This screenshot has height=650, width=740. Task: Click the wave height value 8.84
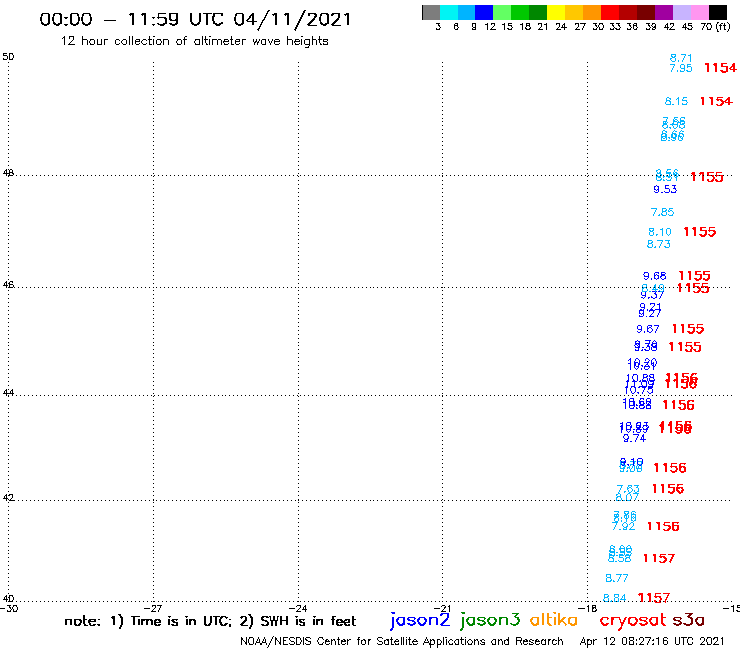pos(614,599)
